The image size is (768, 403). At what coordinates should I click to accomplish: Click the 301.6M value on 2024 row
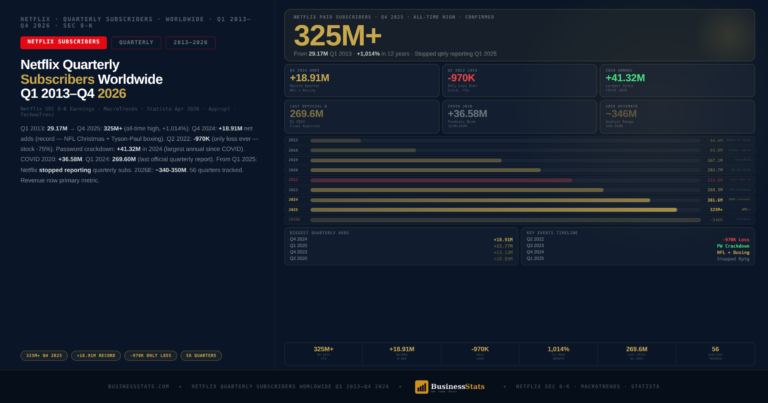715,200
